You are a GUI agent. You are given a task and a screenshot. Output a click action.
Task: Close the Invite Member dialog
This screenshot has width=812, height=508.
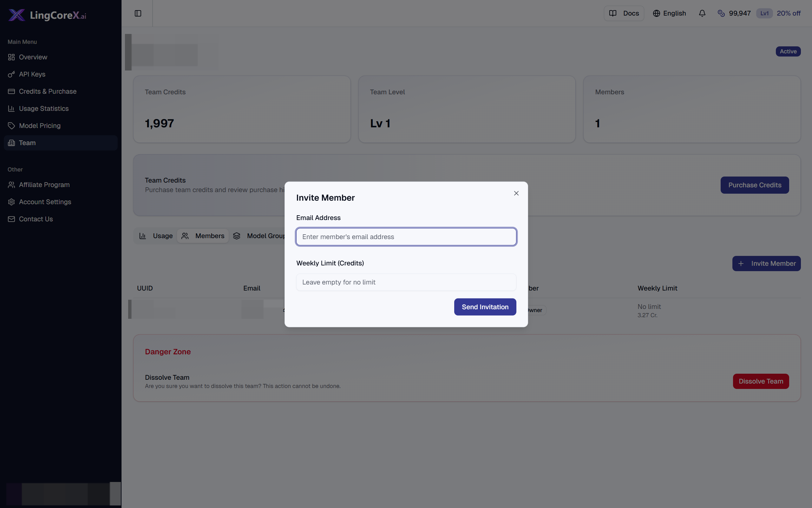click(x=516, y=193)
